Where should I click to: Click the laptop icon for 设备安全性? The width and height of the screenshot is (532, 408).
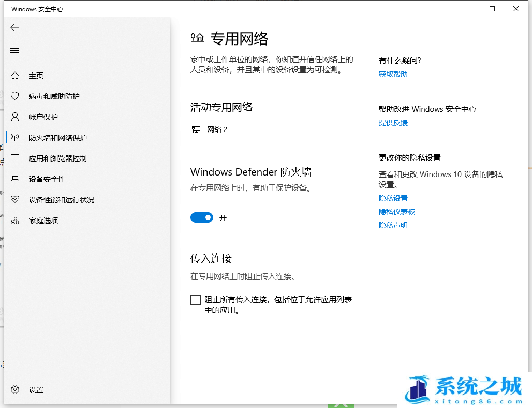15,179
